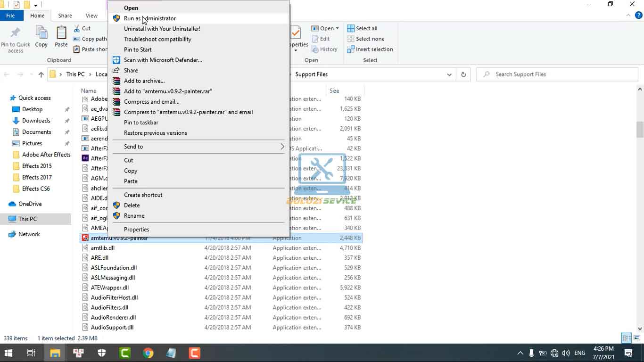Click the Cut scissors icon in the ribbon
The height and width of the screenshot is (362, 644).
click(x=77, y=28)
